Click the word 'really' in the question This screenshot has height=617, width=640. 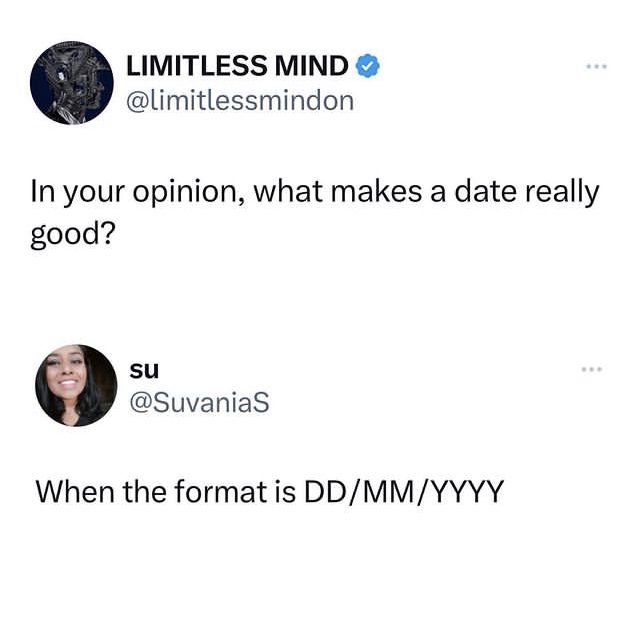pos(562,193)
